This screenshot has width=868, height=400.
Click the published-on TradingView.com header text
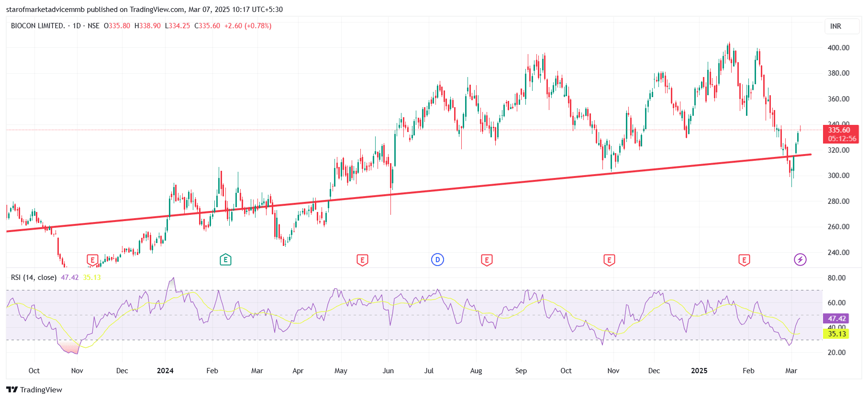tap(144, 10)
